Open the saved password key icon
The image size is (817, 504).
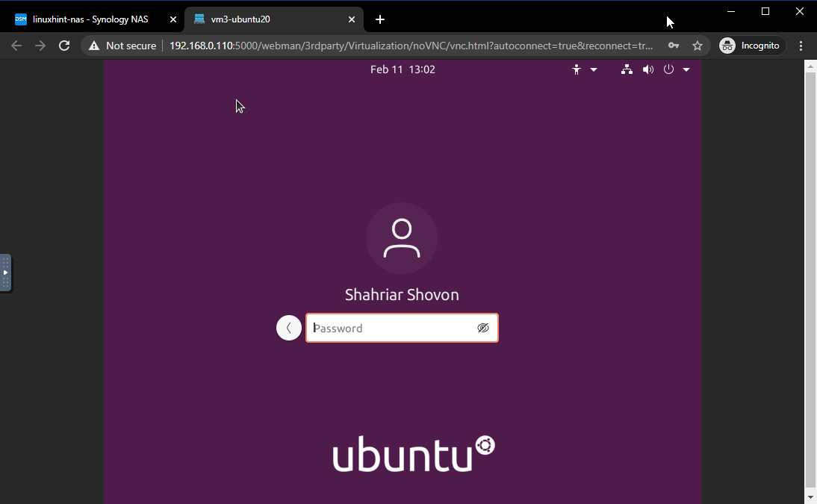click(673, 46)
